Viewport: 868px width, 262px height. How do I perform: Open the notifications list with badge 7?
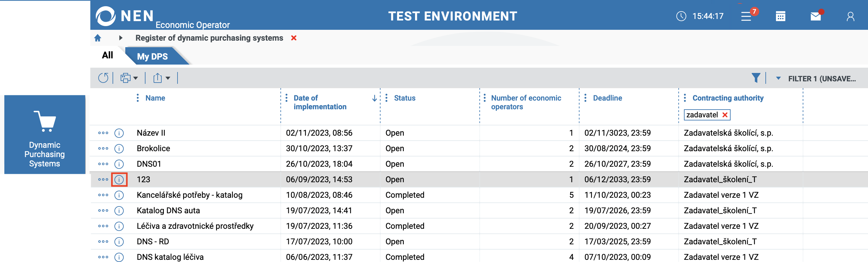coord(746,16)
